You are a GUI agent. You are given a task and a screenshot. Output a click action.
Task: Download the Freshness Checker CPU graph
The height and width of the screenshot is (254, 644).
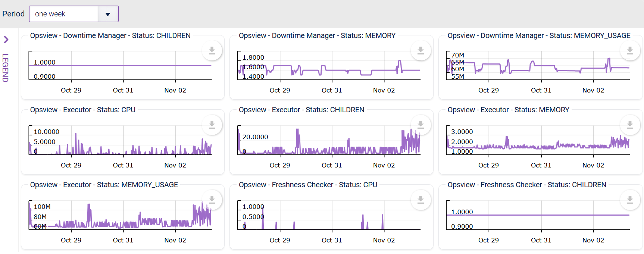pyautogui.click(x=421, y=200)
